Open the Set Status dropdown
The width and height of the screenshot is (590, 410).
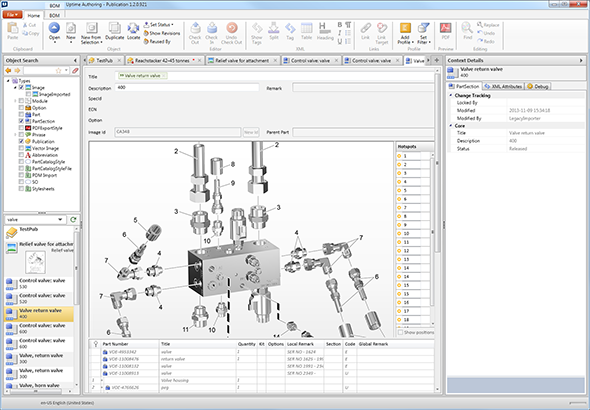pos(159,24)
